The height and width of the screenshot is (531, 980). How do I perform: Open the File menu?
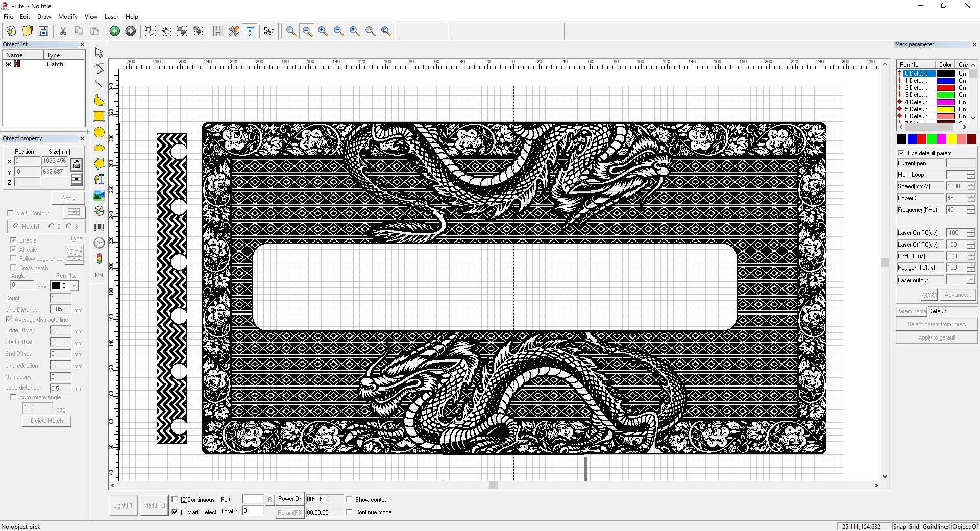(8, 17)
